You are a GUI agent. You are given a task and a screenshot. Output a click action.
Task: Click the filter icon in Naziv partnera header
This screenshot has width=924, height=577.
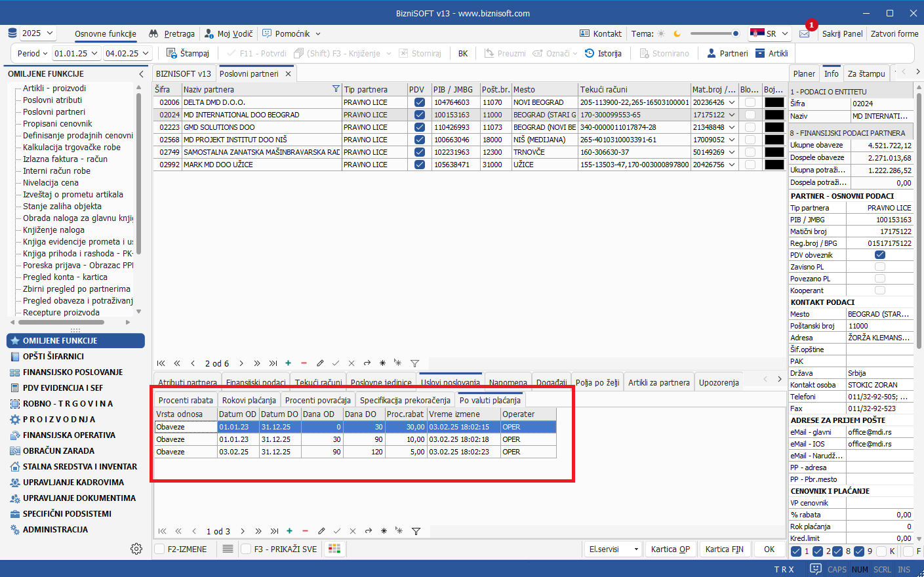pos(336,89)
